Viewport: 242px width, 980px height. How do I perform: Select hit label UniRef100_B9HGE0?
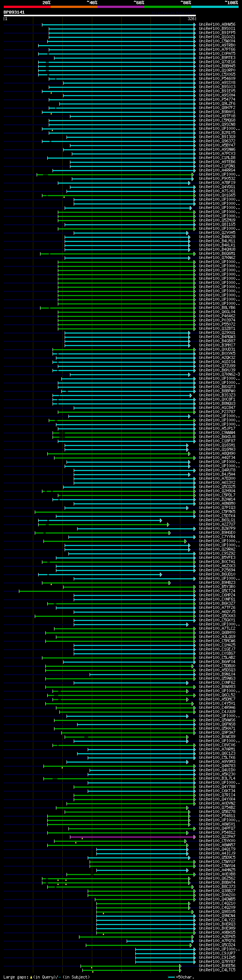click(217, 533)
